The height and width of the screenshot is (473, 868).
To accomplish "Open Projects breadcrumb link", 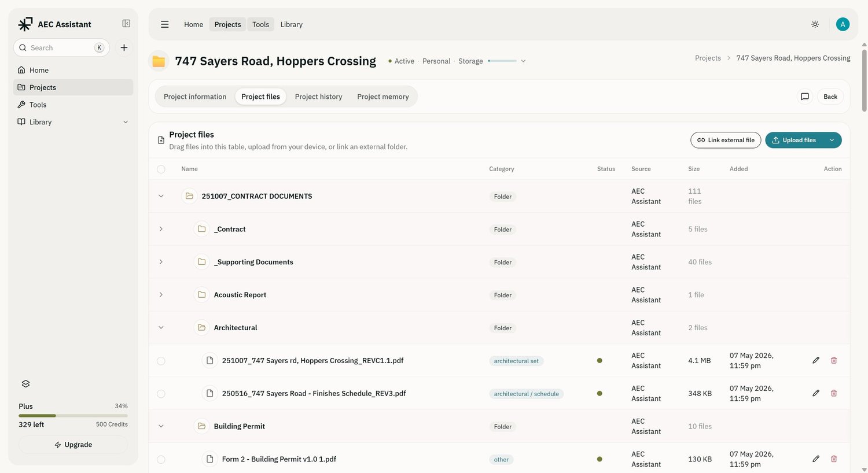I will (708, 58).
